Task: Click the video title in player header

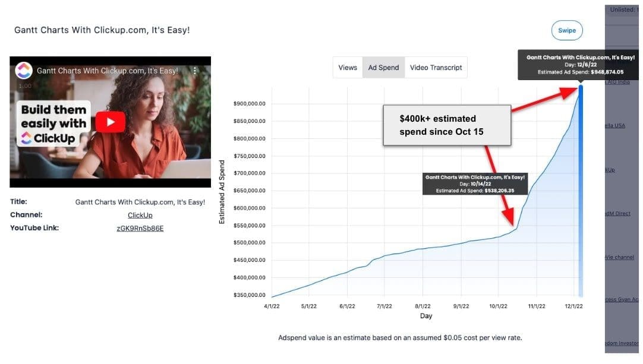Action: coord(107,71)
